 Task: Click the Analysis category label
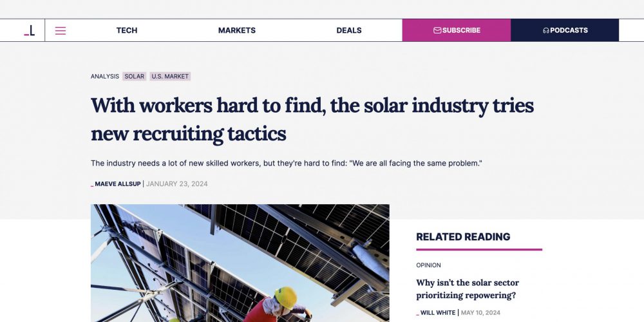point(105,76)
